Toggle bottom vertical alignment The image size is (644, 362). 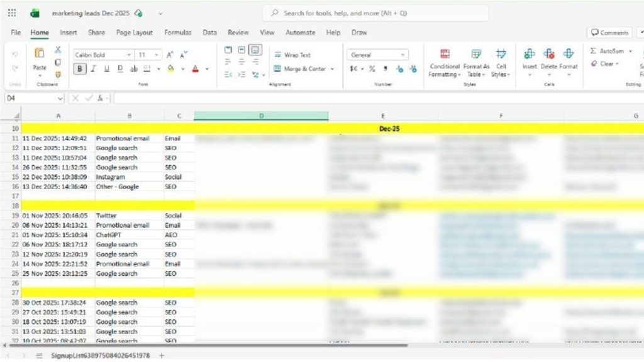click(x=255, y=50)
